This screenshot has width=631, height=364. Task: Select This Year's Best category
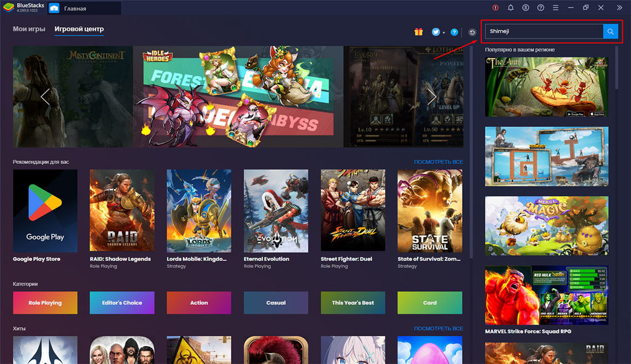coord(353,302)
